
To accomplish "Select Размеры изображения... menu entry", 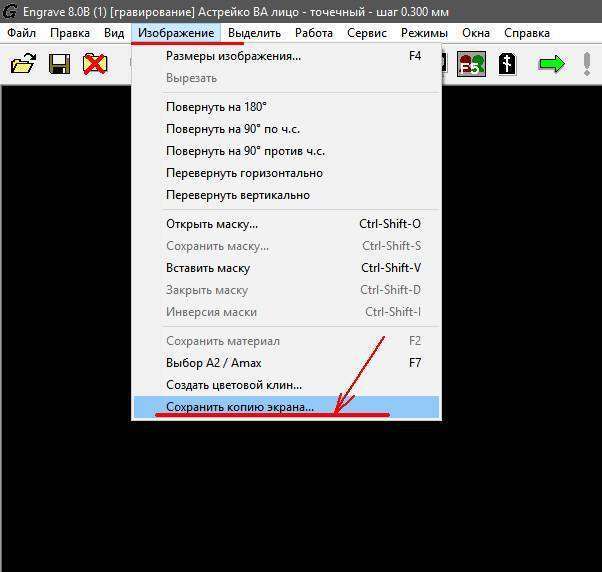I will [x=233, y=56].
